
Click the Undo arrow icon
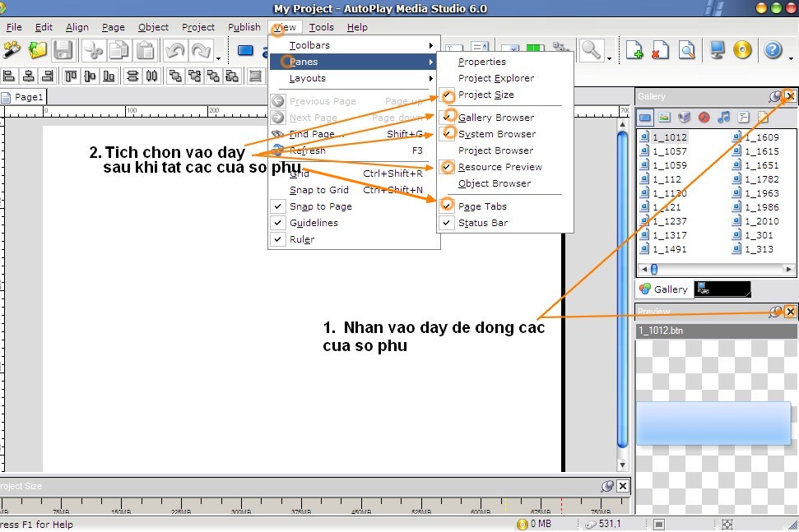tap(174, 50)
